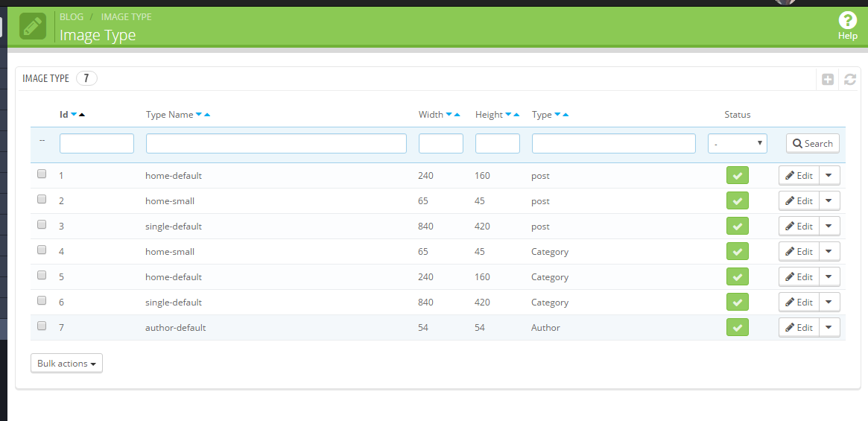Focus the Id filter input field
868x421 pixels.
pyautogui.click(x=97, y=144)
